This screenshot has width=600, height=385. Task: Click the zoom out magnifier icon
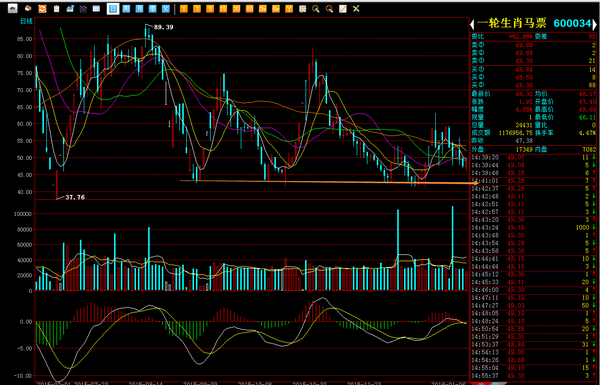coord(329,8)
